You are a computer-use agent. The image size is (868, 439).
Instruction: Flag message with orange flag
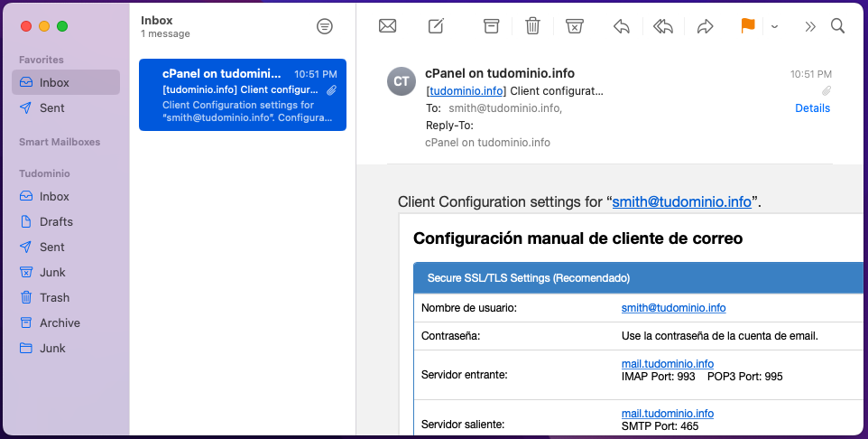[748, 25]
